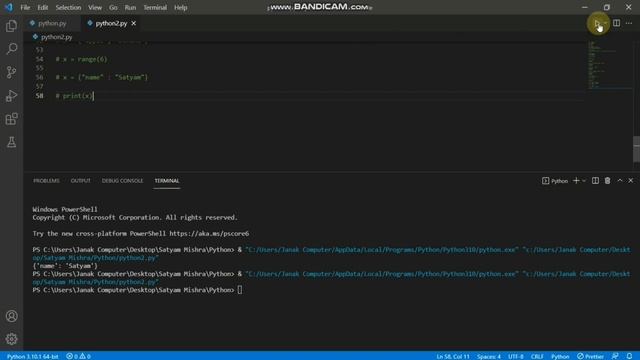640x360 pixels.
Task: Open the Selection menu
Action: tap(68, 7)
